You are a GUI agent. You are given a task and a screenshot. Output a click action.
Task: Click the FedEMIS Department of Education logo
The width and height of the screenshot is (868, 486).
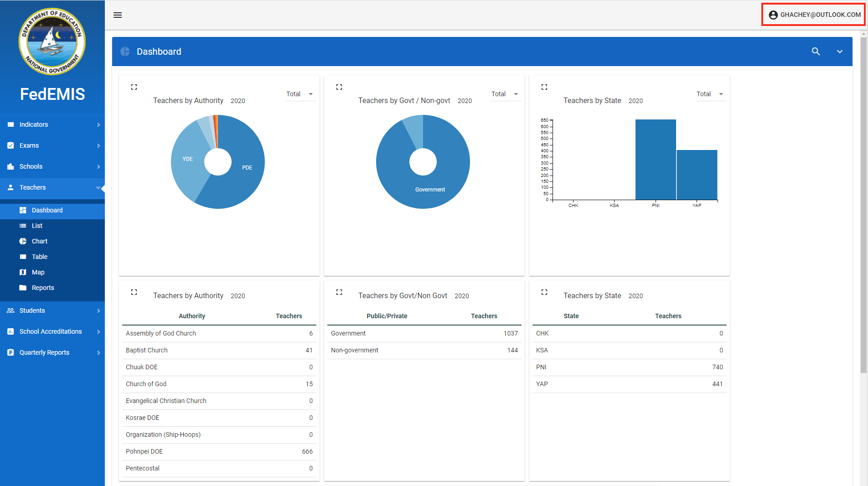point(52,42)
